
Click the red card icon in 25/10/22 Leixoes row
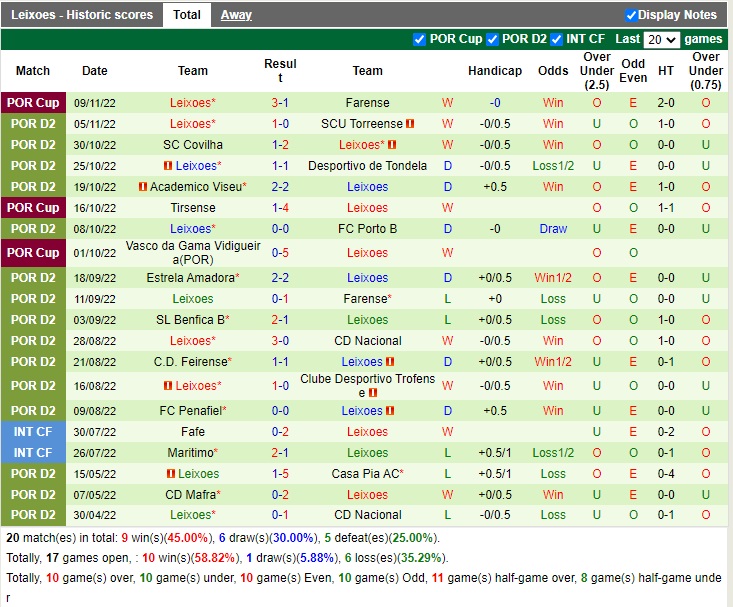pyautogui.click(x=168, y=166)
